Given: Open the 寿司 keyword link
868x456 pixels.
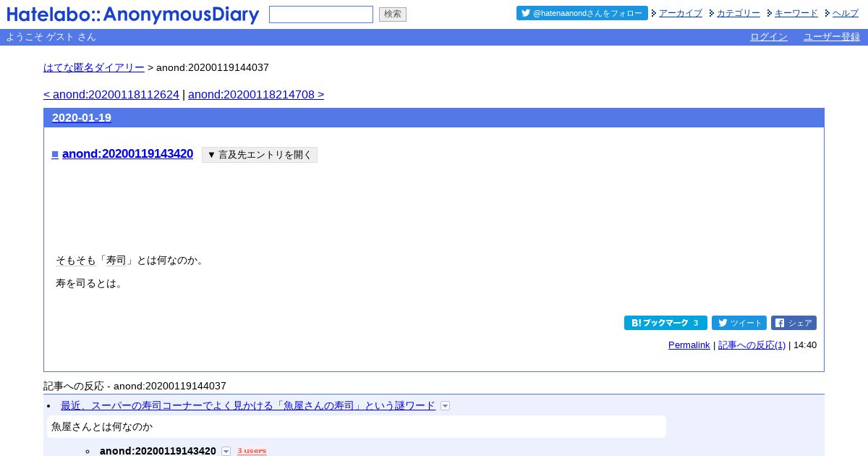Looking at the screenshot, I should 116,260.
